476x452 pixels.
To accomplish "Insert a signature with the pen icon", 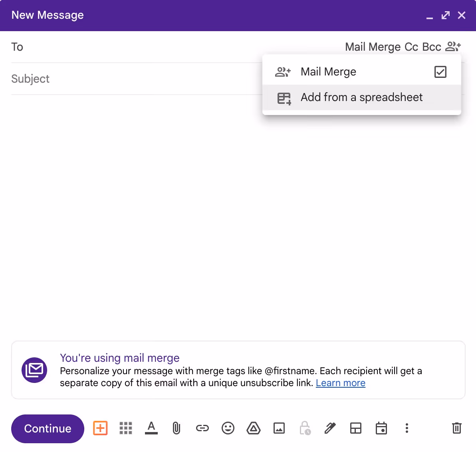I will pyautogui.click(x=330, y=428).
